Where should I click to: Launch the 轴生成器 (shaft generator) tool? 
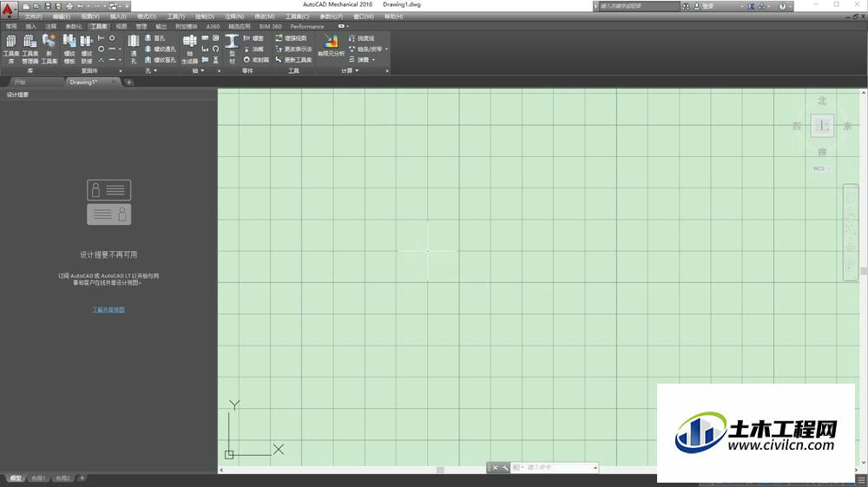pos(190,48)
